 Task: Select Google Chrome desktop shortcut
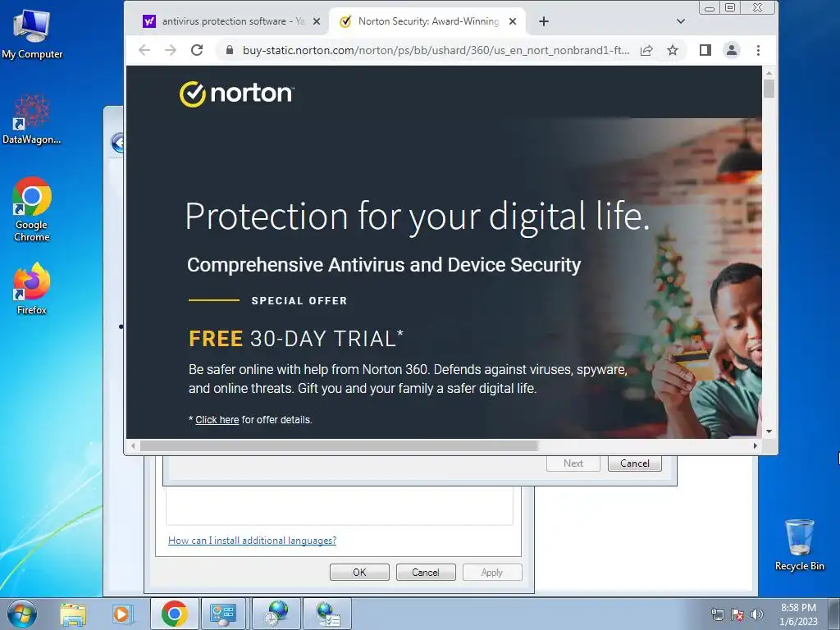click(32, 209)
